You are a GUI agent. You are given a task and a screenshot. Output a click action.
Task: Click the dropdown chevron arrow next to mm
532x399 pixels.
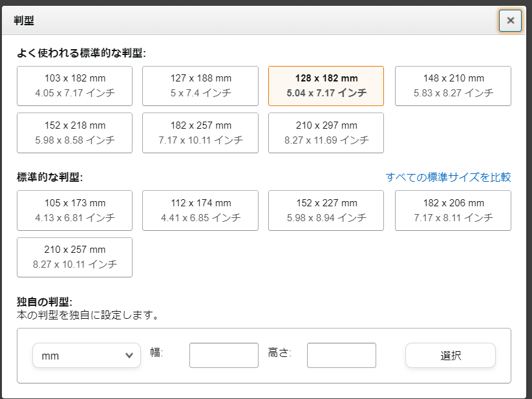(129, 355)
